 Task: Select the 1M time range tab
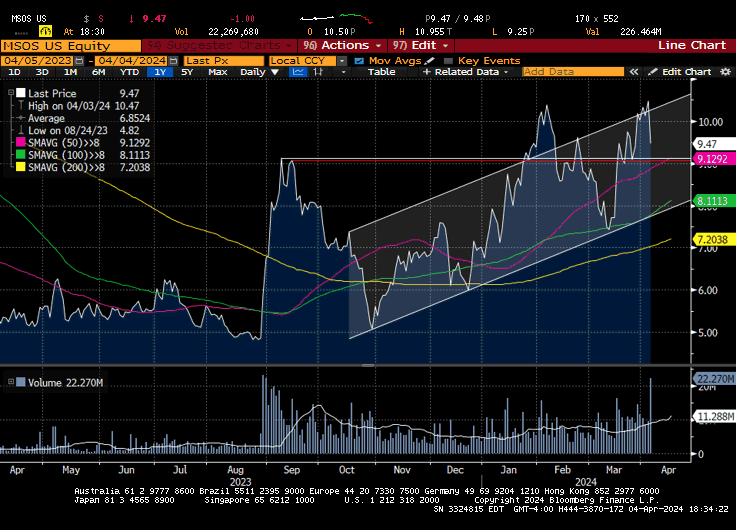click(x=70, y=72)
